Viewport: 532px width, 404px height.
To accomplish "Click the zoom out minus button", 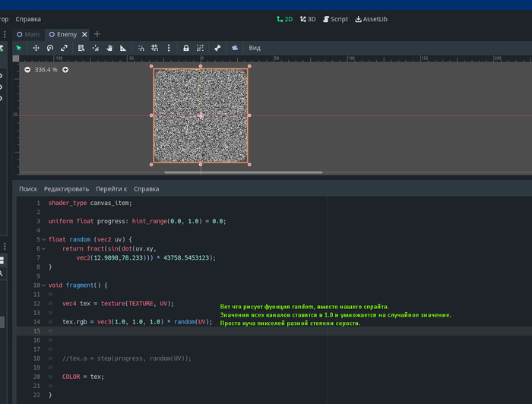I will [27, 70].
